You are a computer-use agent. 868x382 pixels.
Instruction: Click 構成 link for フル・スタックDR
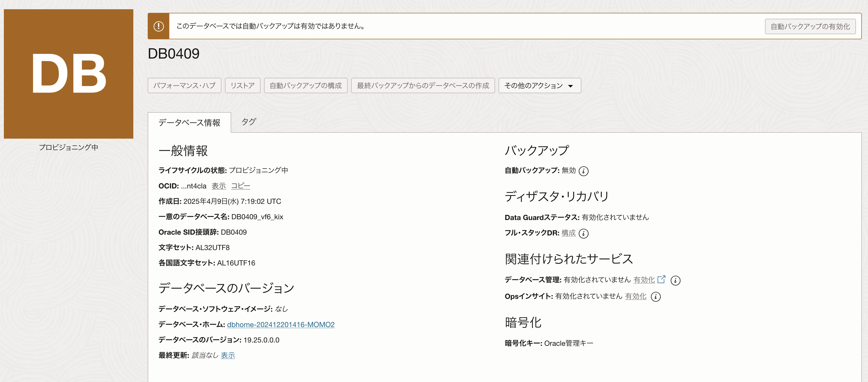(x=568, y=233)
